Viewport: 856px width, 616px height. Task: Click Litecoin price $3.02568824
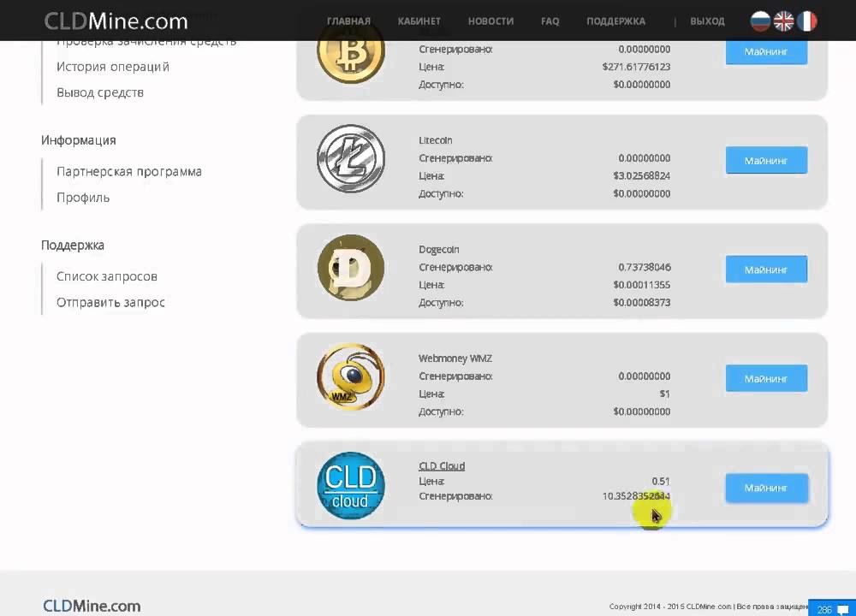point(641,175)
